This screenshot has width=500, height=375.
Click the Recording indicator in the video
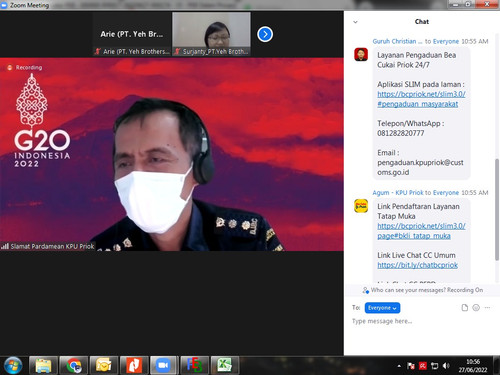coord(25,67)
